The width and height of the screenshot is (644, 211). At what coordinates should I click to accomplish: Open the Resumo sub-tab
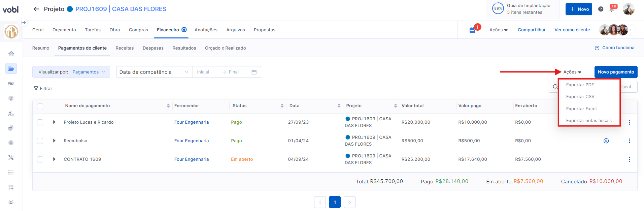coord(41,48)
